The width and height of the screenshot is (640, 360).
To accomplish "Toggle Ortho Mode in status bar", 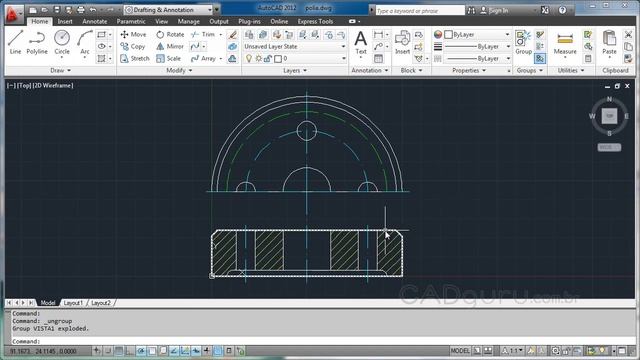I will coord(130,351).
